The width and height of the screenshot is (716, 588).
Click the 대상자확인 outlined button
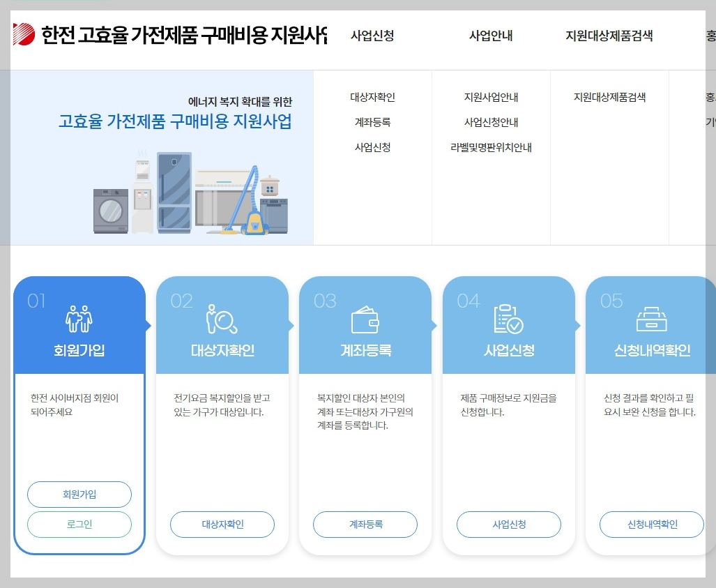(x=222, y=525)
